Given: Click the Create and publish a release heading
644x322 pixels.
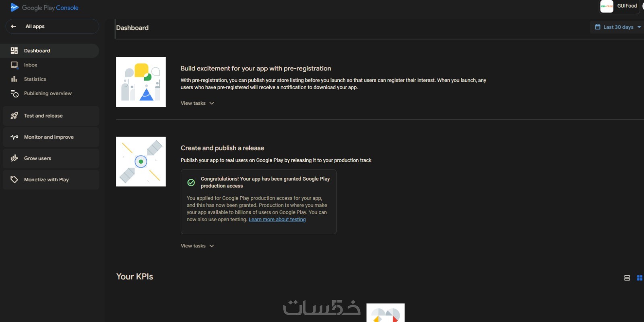Looking at the screenshot, I should point(222,148).
